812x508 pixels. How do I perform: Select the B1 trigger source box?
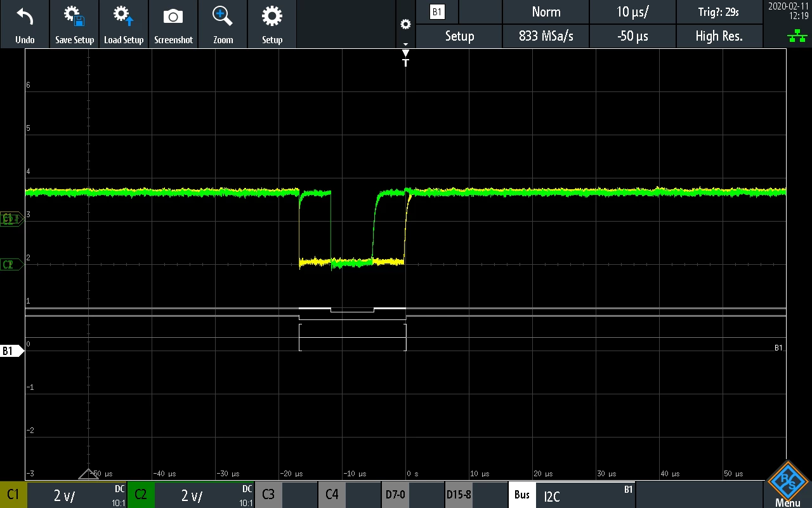(x=436, y=11)
